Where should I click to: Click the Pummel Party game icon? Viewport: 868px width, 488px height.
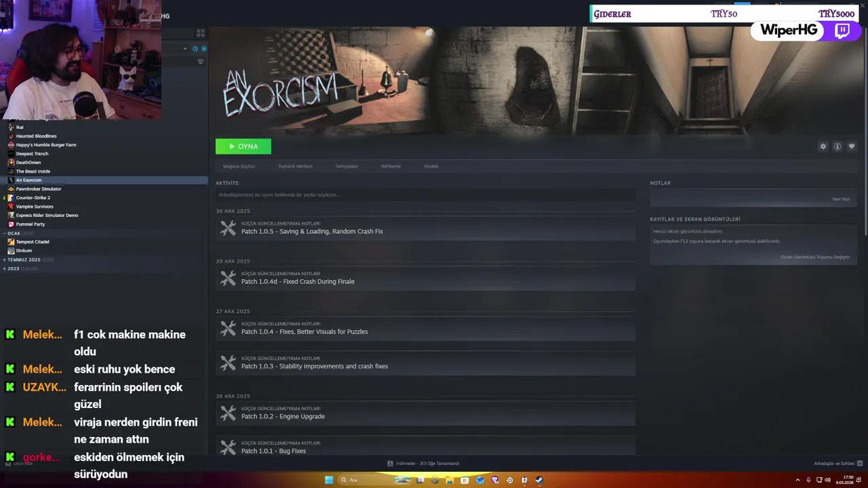(x=11, y=224)
